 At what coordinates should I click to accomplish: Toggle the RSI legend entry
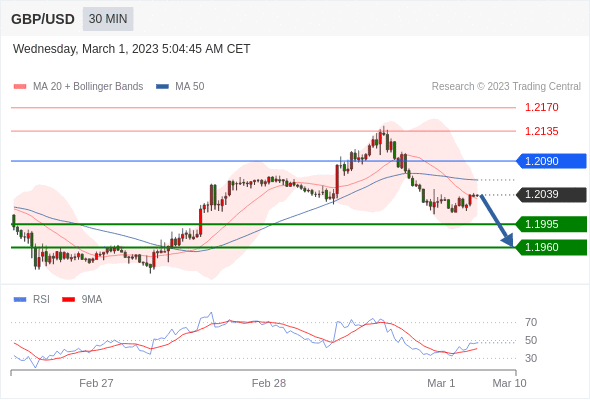pos(32,300)
